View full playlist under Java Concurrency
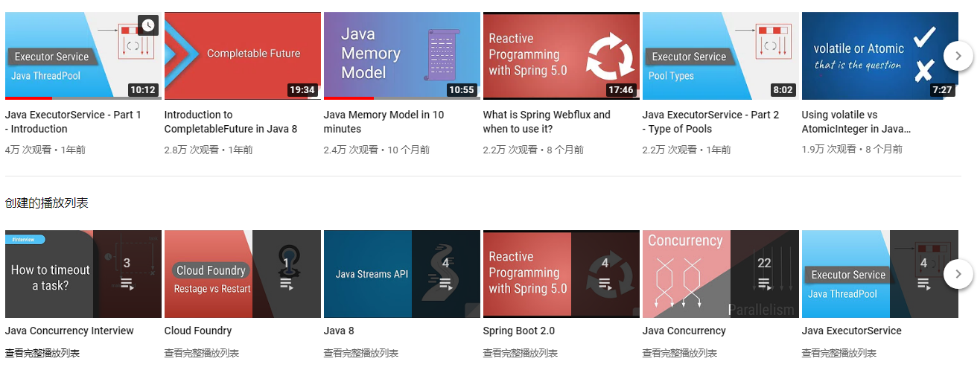This screenshot has height=376, width=980. click(x=680, y=353)
